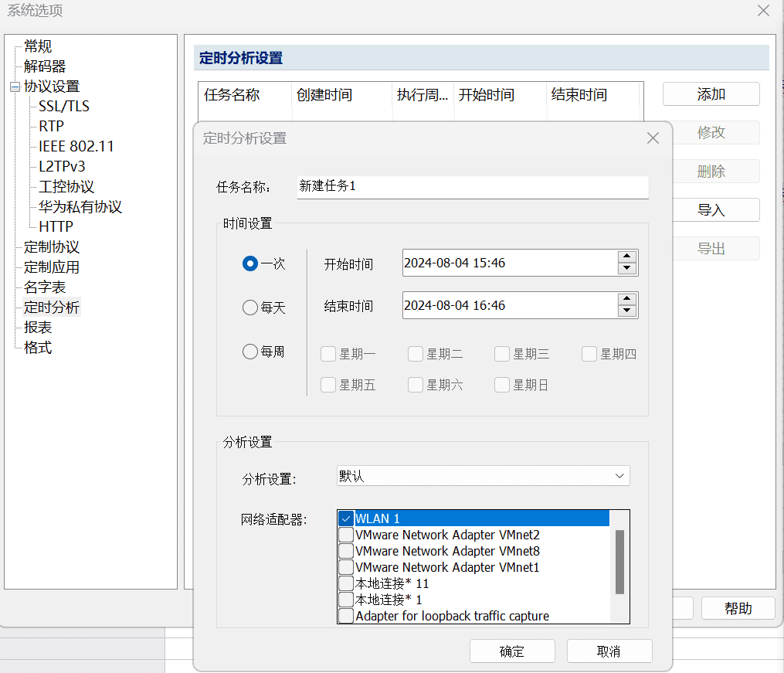Open the 分析设置 默认 dropdown
The width and height of the screenshot is (784, 673).
[x=484, y=476]
